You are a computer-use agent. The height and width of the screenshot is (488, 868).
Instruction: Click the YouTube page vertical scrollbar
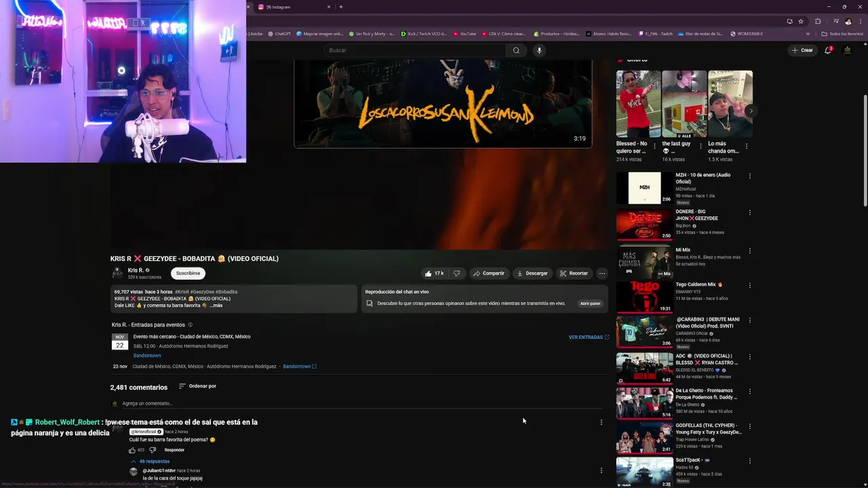(865, 149)
